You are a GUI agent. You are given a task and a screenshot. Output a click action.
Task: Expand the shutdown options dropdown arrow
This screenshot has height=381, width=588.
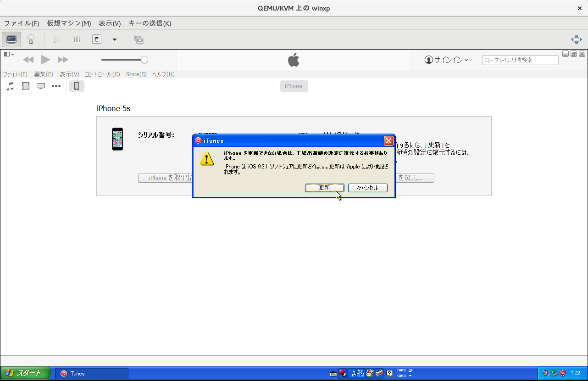115,39
